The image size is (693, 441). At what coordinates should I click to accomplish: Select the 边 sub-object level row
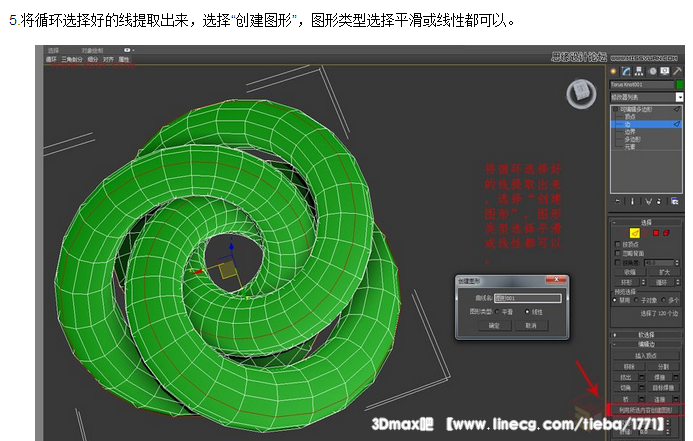pos(646,124)
